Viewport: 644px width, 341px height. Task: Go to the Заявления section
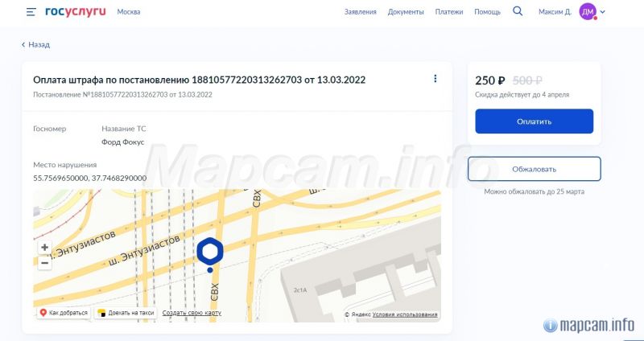point(360,12)
